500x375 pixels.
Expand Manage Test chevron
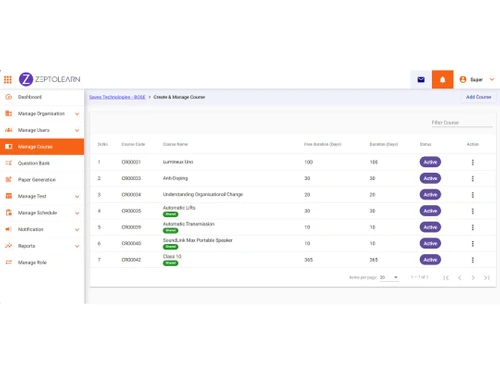pyautogui.click(x=77, y=196)
